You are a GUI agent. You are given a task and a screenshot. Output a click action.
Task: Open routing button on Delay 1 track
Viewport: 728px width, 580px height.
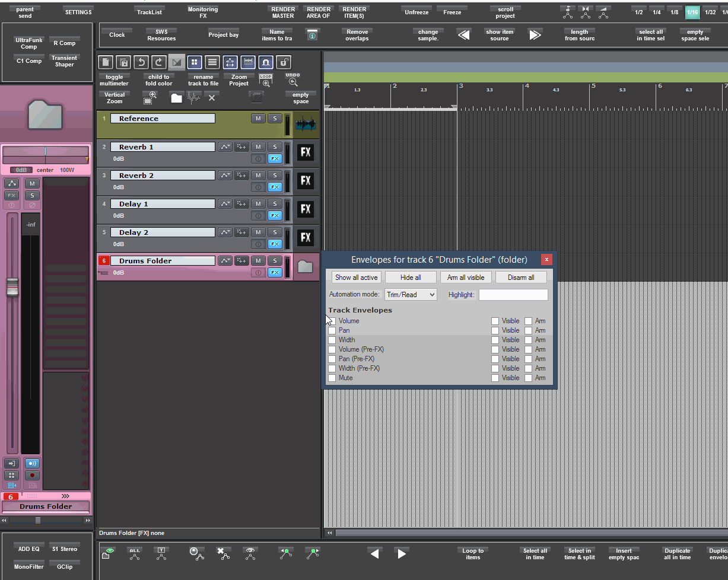241,204
